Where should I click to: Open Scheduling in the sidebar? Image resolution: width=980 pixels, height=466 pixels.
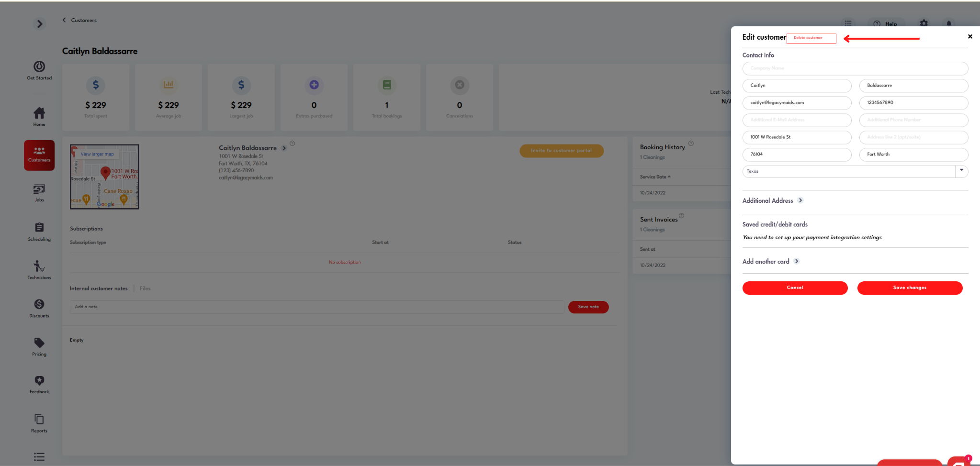39,232
